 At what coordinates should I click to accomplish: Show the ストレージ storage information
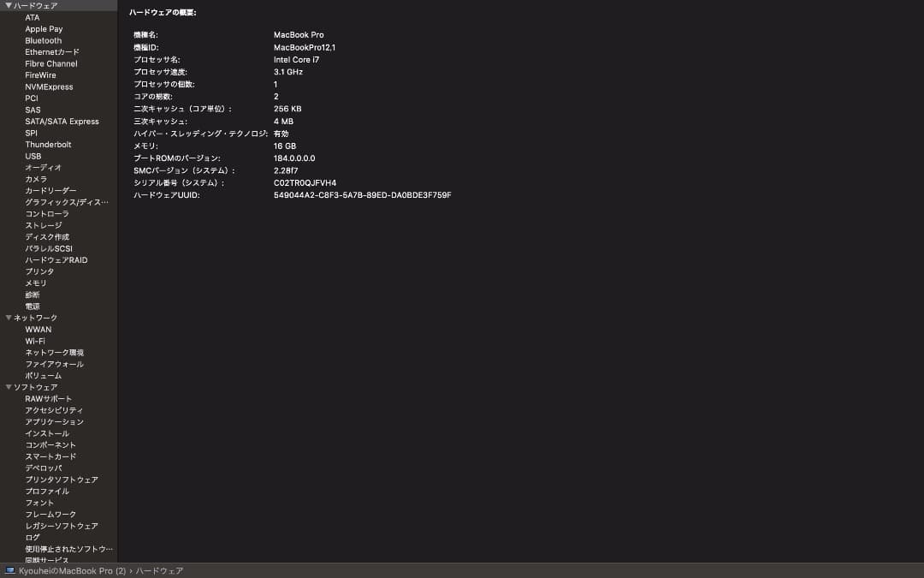click(x=43, y=225)
